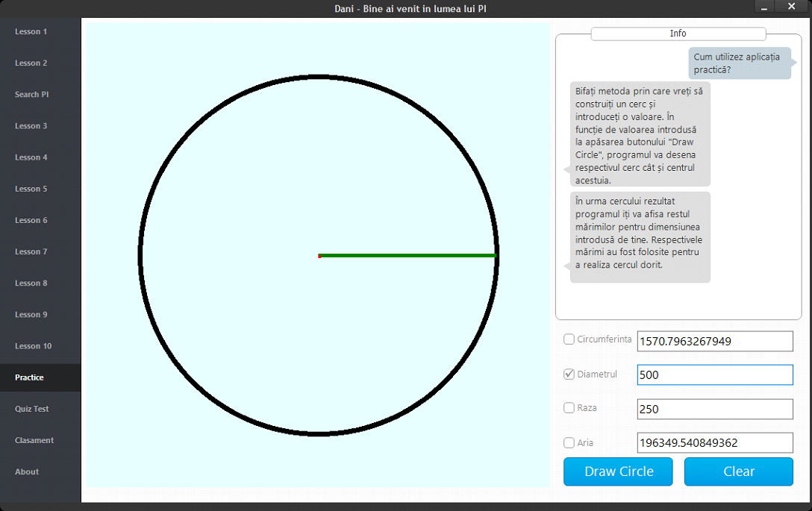The image size is (812, 511).
Task: Click the "Cum utilizez aplicația practică?" message
Action: [x=740, y=63]
